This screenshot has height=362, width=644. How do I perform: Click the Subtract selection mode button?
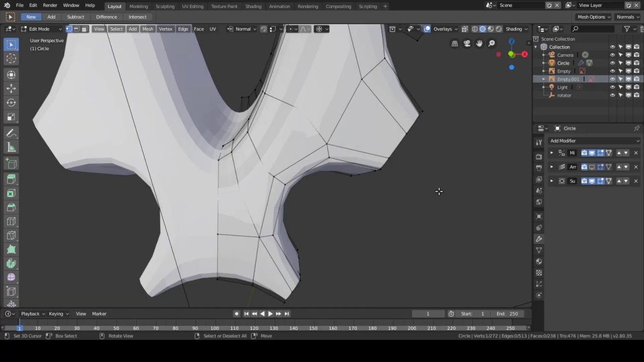click(75, 17)
